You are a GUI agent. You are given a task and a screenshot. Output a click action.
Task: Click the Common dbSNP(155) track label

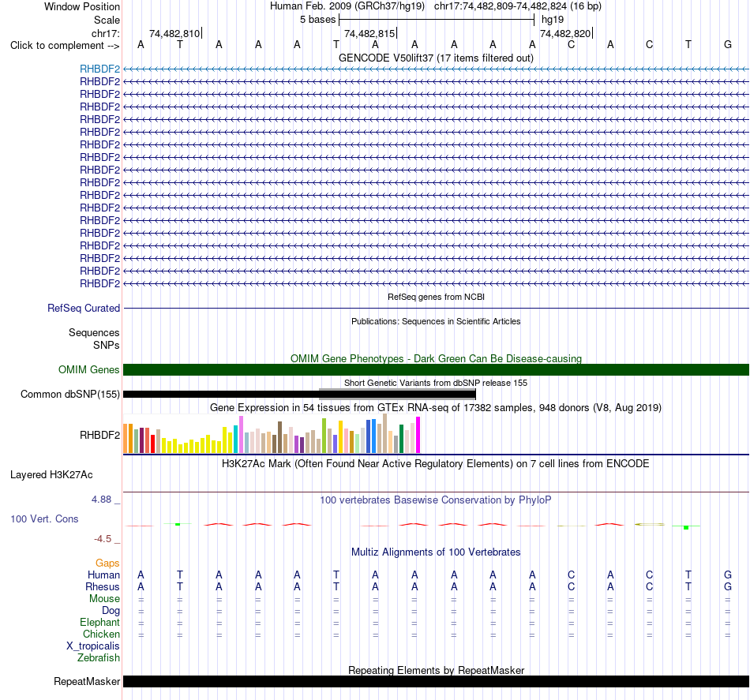[69, 394]
